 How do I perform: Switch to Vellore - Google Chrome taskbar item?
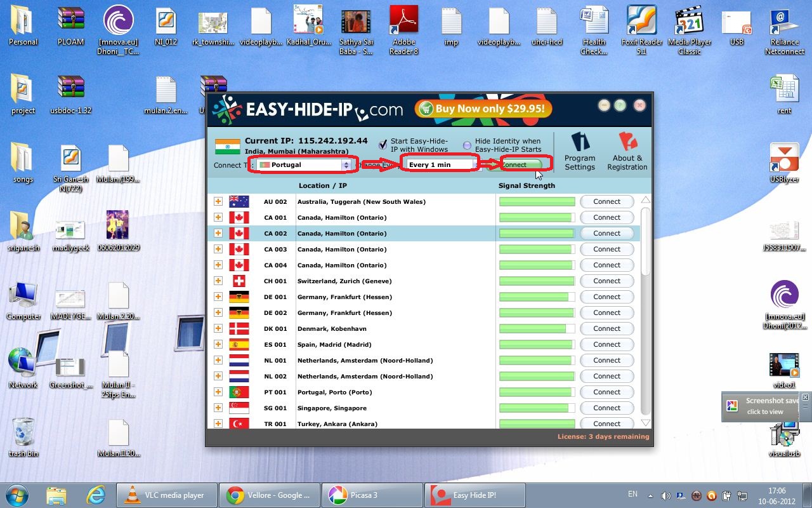point(270,495)
